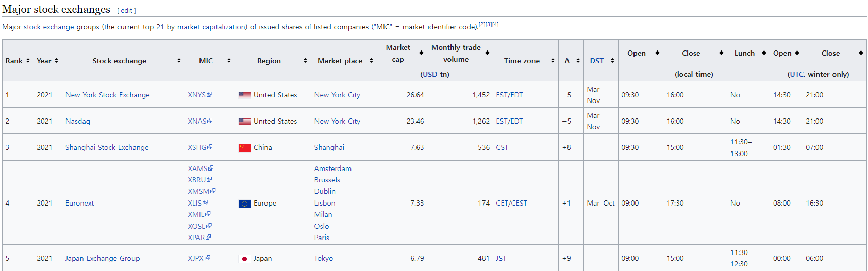Click the China flag icon
868x271 pixels.
(244, 148)
